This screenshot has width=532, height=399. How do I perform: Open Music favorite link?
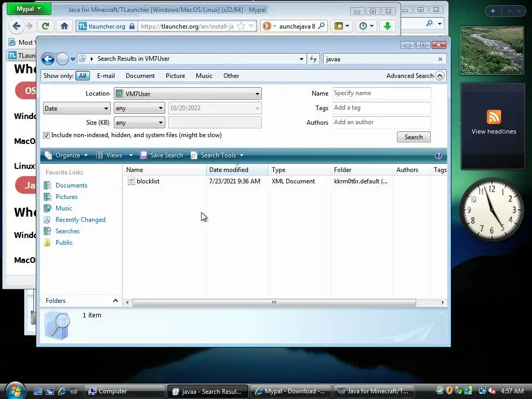tap(64, 208)
